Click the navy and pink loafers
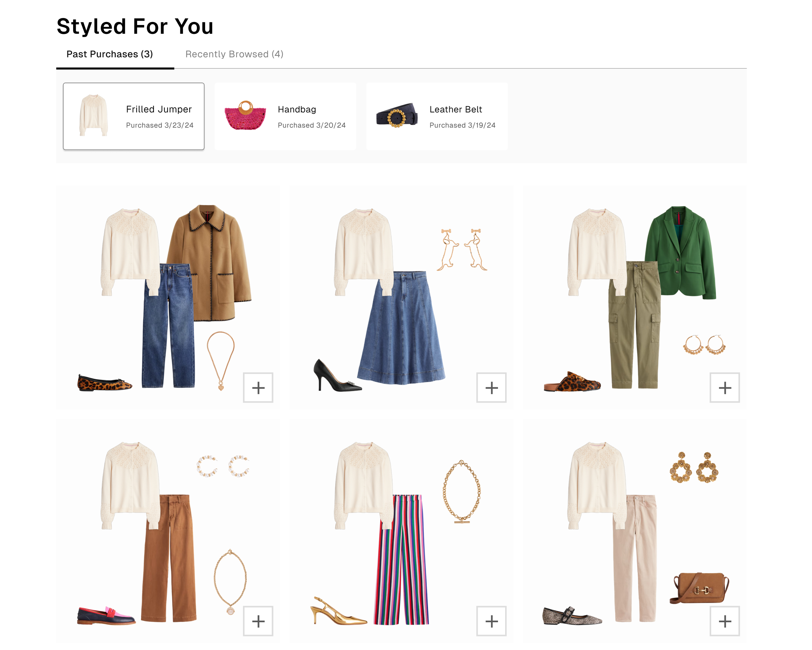Image resolution: width=812 pixels, height=650 pixels. [106, 616]
